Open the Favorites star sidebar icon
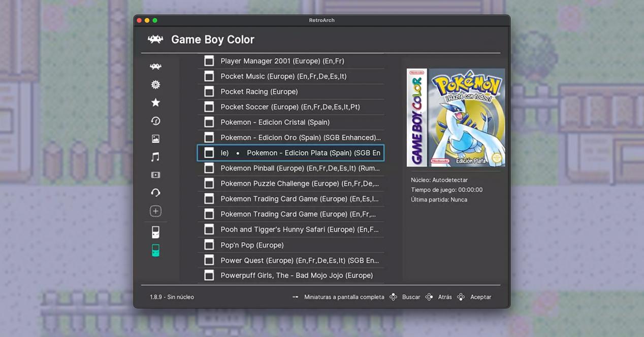 155,103
